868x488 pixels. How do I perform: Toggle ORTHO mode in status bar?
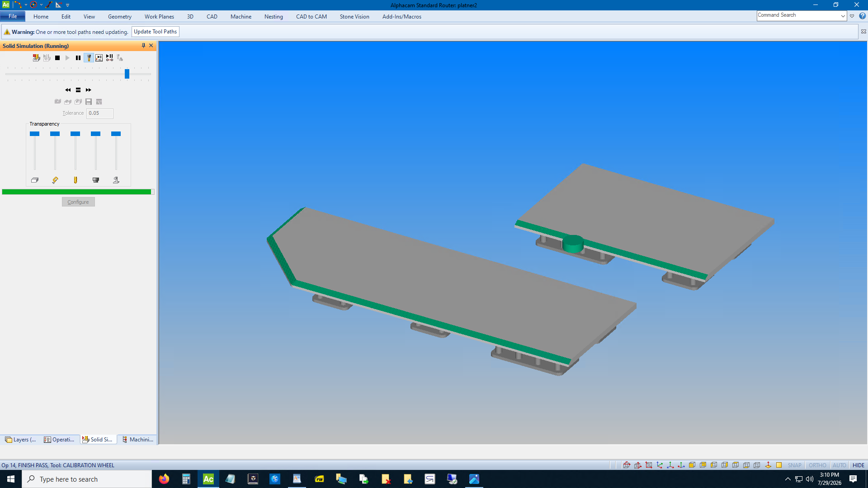point(817,465)
